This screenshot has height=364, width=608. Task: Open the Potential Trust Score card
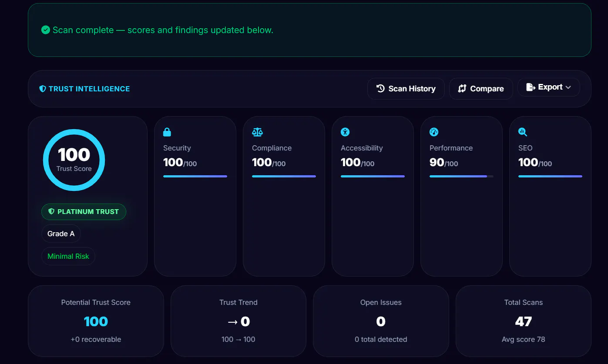click(96, 321)
